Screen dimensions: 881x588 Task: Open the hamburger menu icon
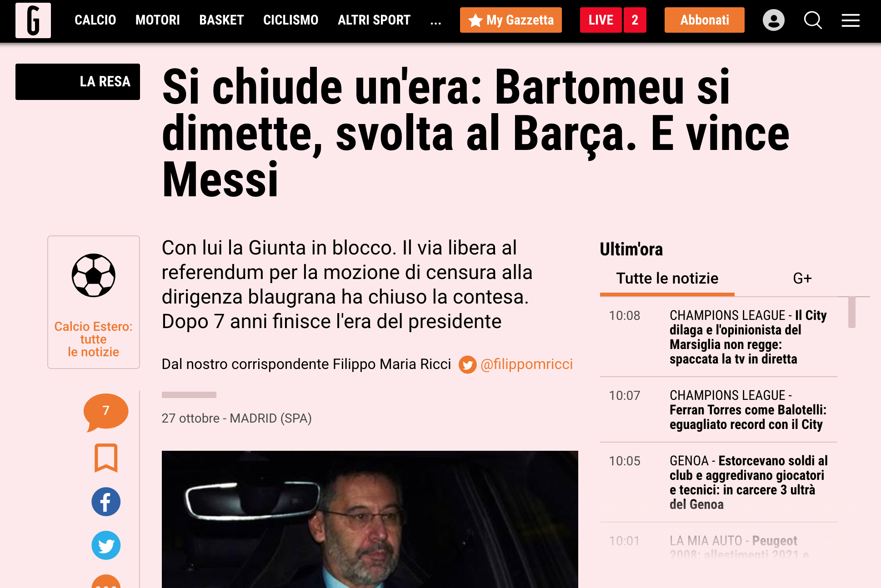point(851,20)
